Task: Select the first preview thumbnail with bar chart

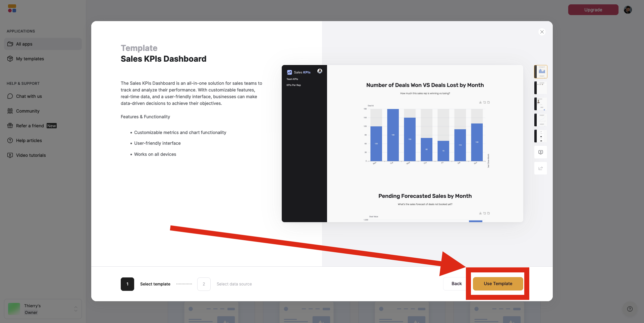Action: [541, 72]
